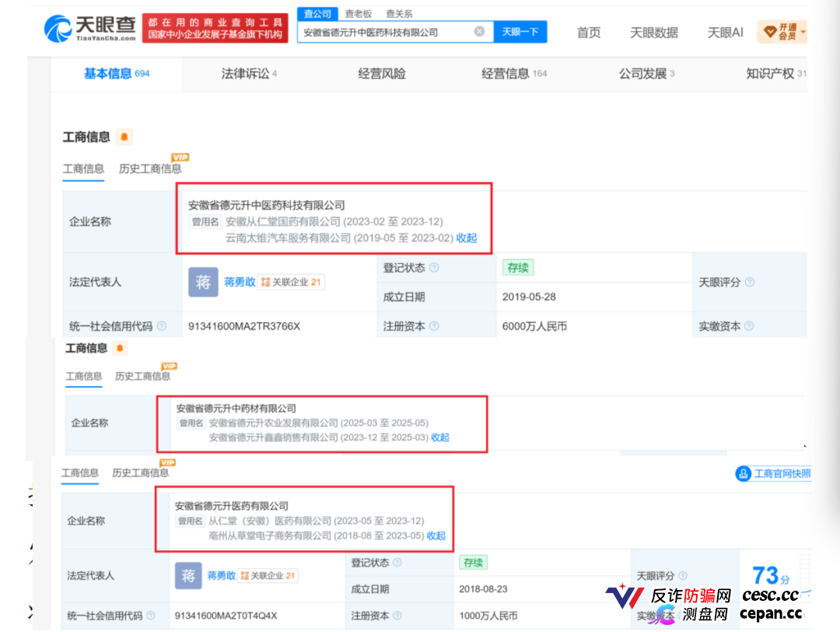Open 工商官网快照 snapshot link
The width and height of the screenshot is (840, 632).
pyautogui.click(x=774, y=473)
